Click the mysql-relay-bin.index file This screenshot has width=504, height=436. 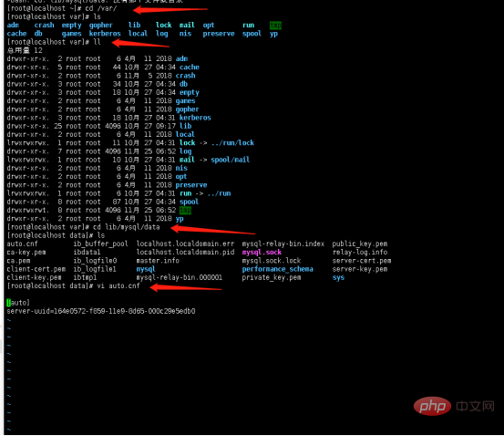point(283,244)
